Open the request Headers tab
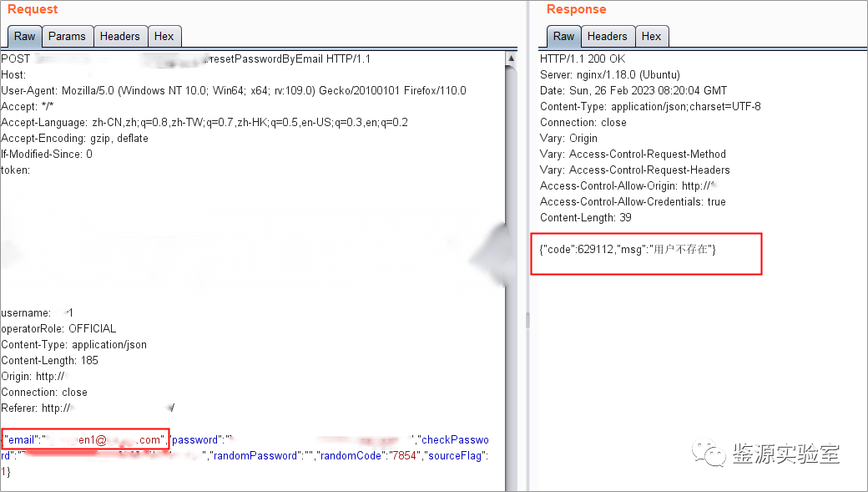The width and height of the screenshot is (868, 492). 119,36
